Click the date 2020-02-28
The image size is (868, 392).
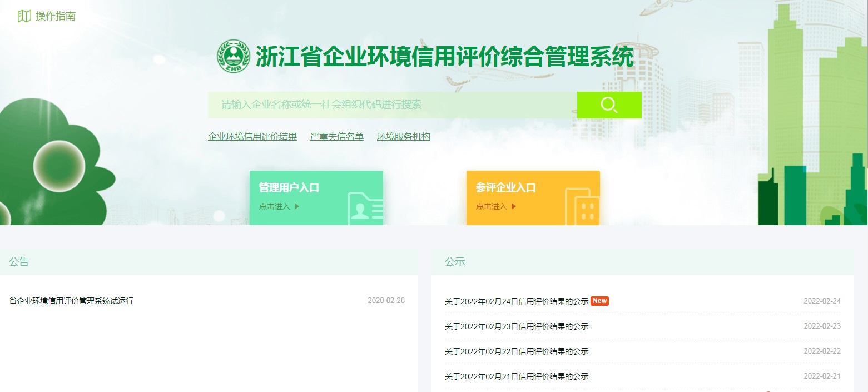[386, 301]
